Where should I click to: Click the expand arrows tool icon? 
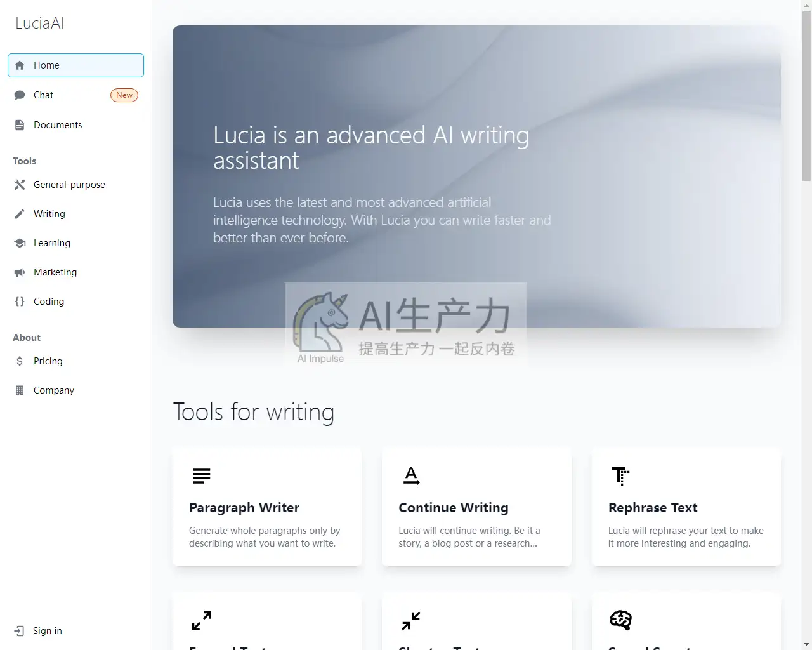(202, 621)
